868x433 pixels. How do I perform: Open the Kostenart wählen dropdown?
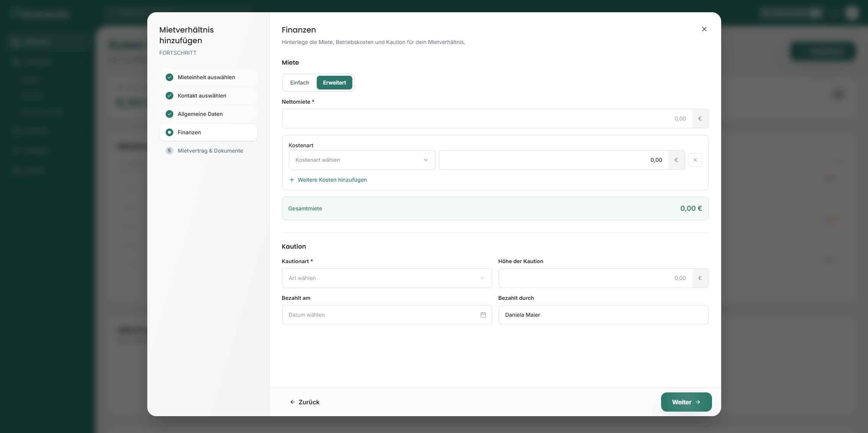tap(362, 160)
